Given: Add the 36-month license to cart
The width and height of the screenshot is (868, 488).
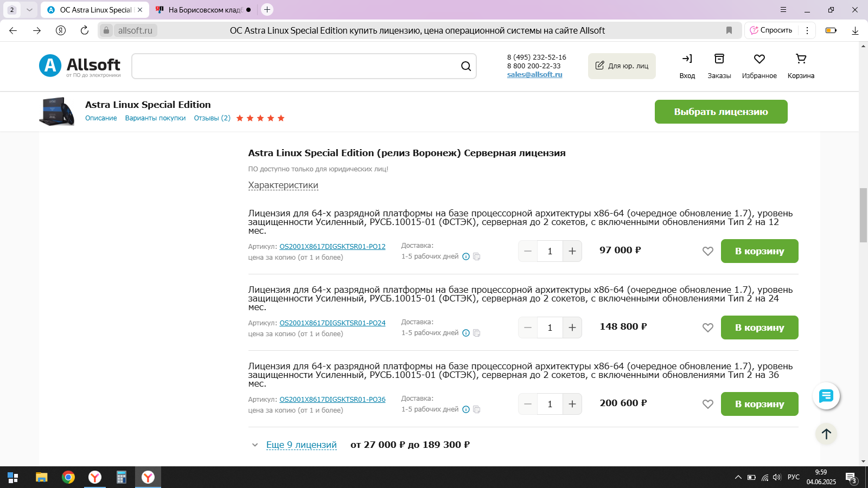Looking at the screenshot, I should point(759,404).
